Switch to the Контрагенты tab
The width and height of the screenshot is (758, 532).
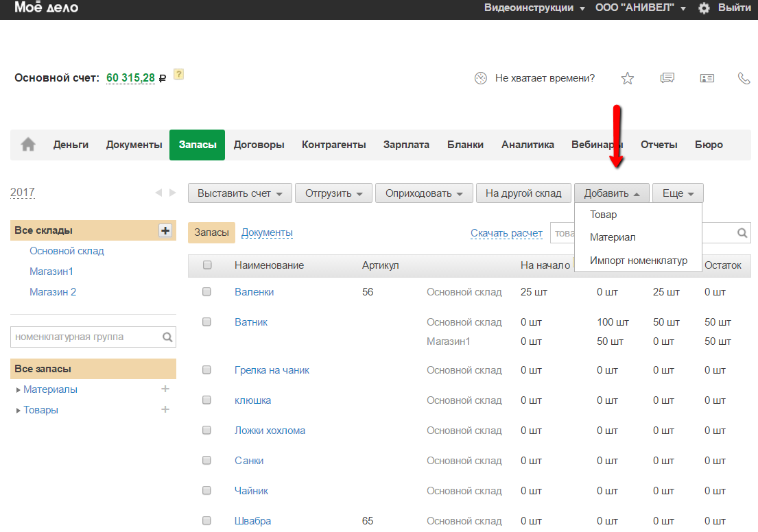pyautogui.click(x=333, y=145)
